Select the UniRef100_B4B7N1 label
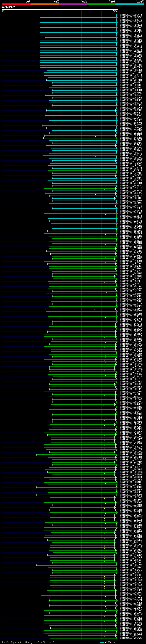Image resolution: width=146 pixels, height=644 pixels. [x=131, y=138]
